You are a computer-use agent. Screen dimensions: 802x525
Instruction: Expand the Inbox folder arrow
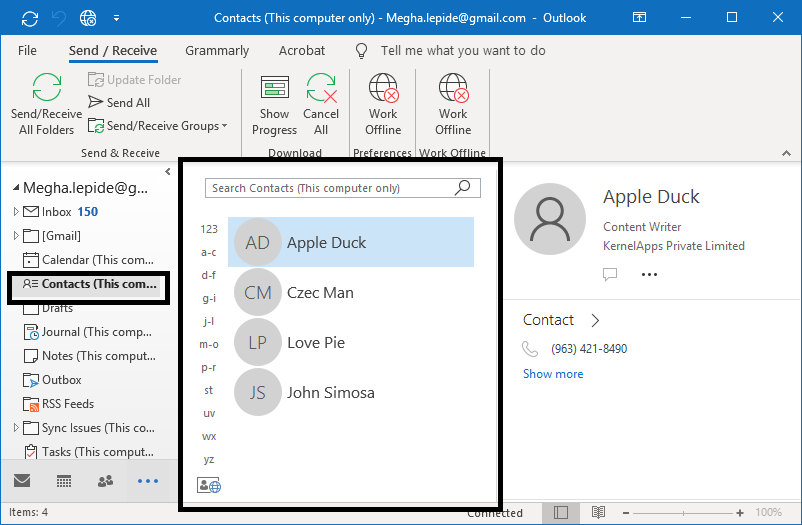[16, 211]
